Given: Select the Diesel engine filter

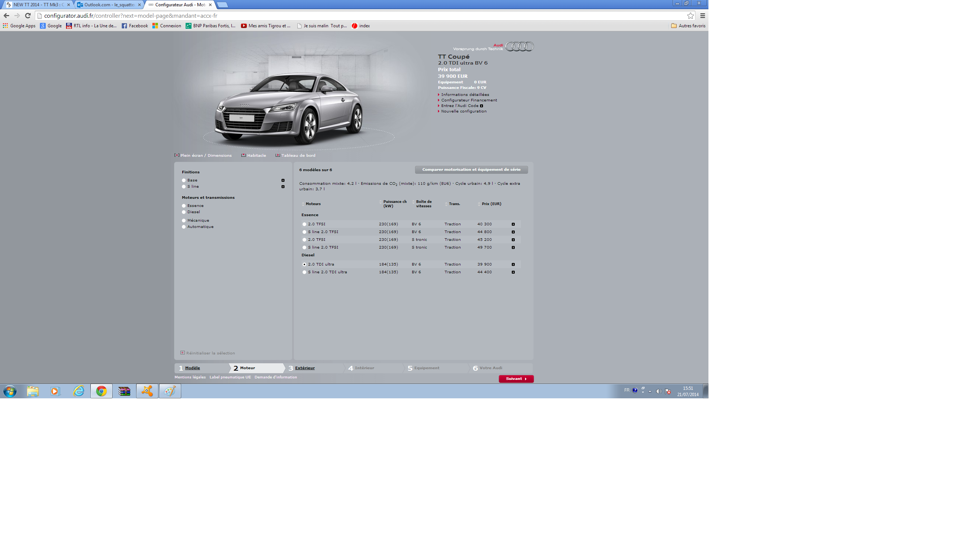Looking at the screenshot, I should 184,212.
